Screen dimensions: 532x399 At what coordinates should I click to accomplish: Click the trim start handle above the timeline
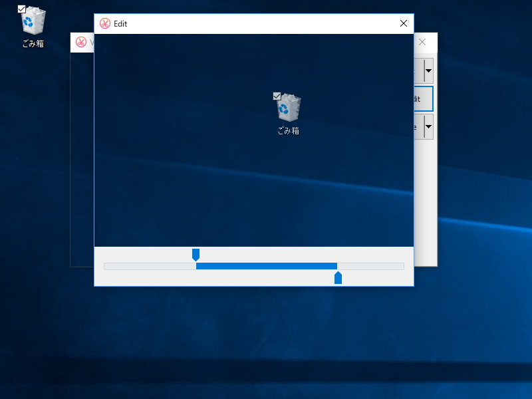coord(196,255)
